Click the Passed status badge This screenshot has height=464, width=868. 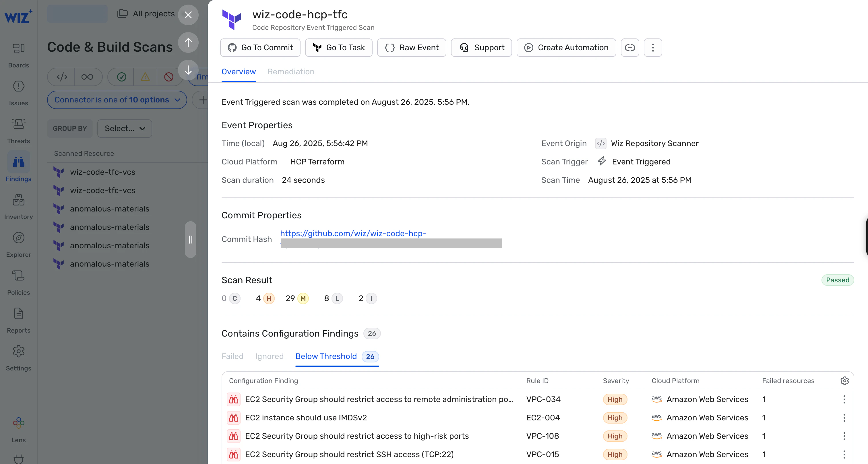coord(837,280)
